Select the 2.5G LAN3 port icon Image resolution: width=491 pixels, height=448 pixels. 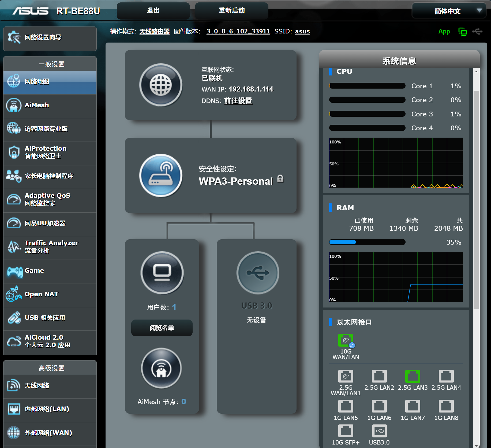[413, 377]
